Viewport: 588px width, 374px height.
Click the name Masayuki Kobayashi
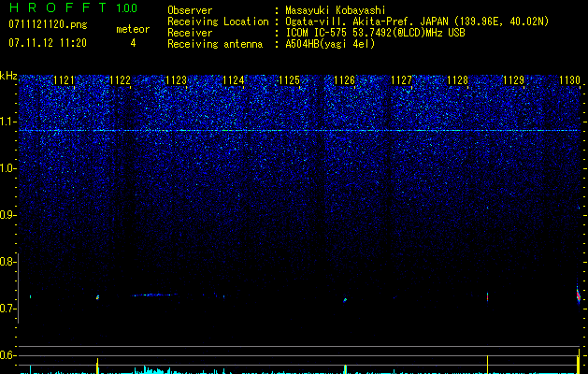coord(336,10)
